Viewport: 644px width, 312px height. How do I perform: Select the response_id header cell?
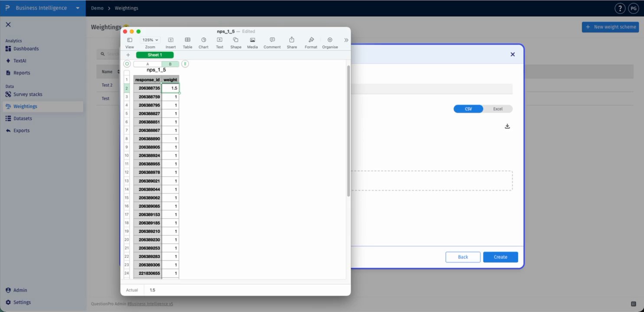click(147, 80)
